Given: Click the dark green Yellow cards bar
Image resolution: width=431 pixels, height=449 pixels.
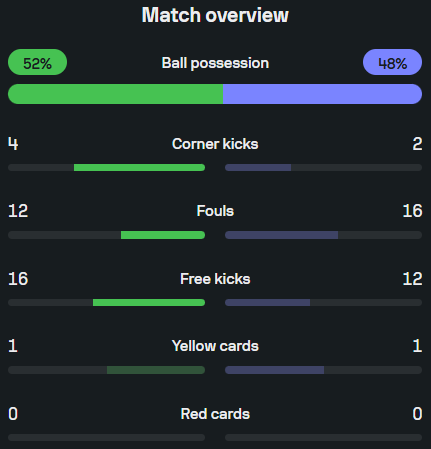Looking at the screenshot, I should pyautogui.click(x=156, y=370).
